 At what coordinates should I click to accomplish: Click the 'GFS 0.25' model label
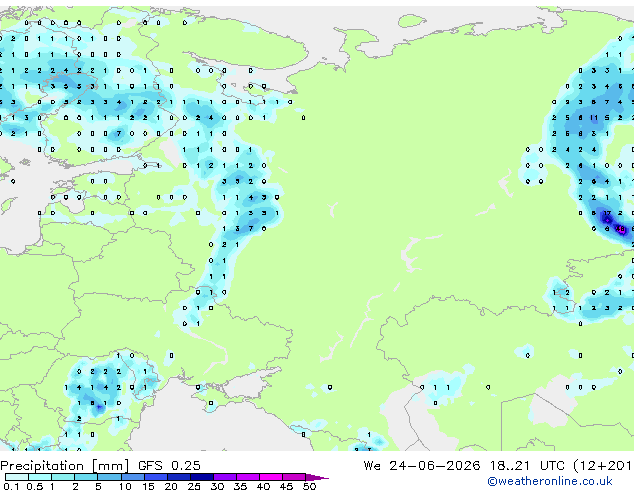coord(169,466)
